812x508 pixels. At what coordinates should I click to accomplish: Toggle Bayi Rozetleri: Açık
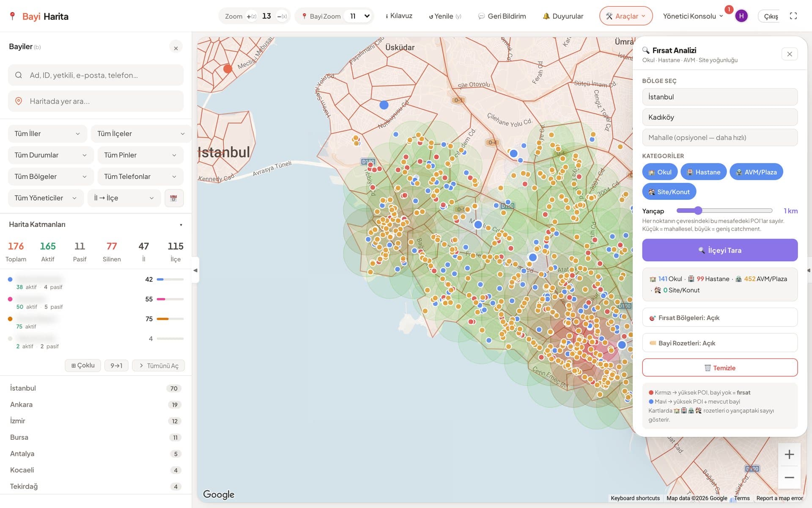point(720,343)
